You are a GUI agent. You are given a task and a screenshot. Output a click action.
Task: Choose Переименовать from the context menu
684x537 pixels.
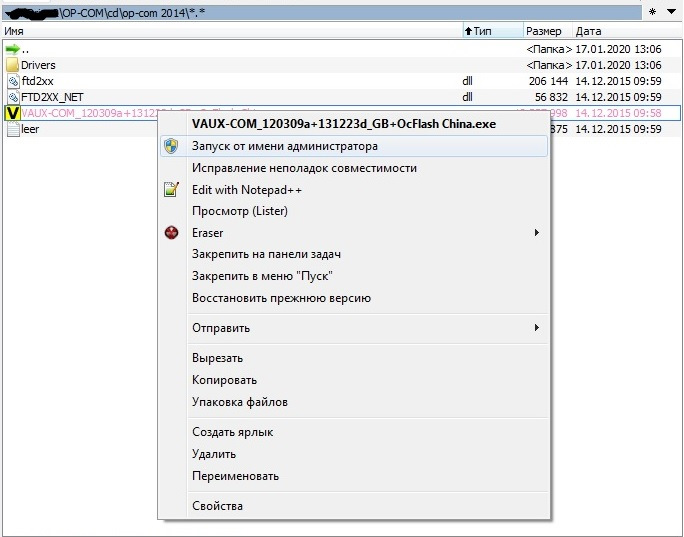tap(354, 475)
